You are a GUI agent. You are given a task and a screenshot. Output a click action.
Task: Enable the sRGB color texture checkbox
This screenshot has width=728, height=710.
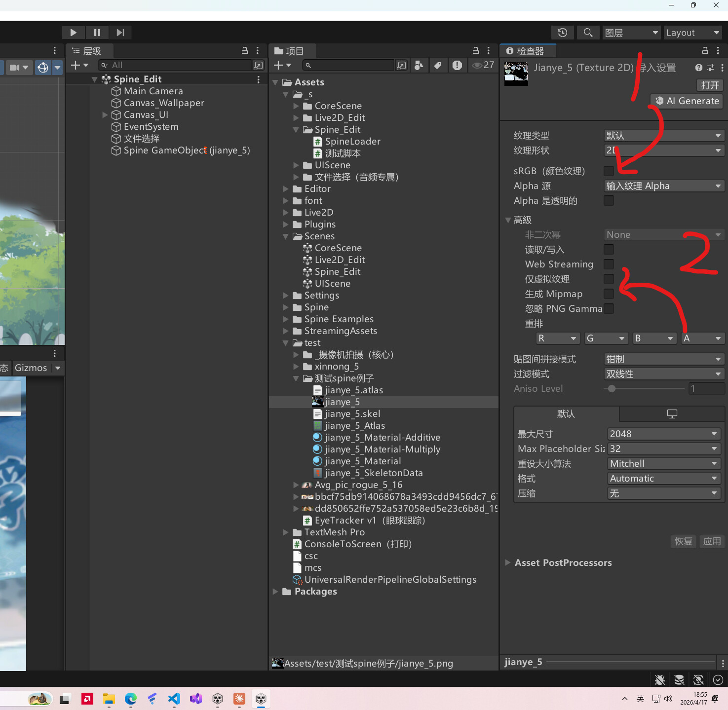pyautogui.click(x=609, y=171)
